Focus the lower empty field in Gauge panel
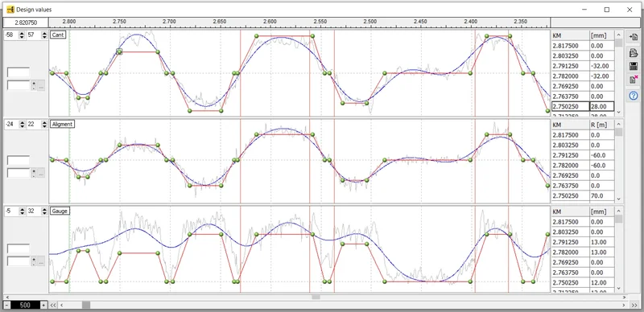Image resolution: width=644 pixels, height=312 pixels. pos(19,261)
